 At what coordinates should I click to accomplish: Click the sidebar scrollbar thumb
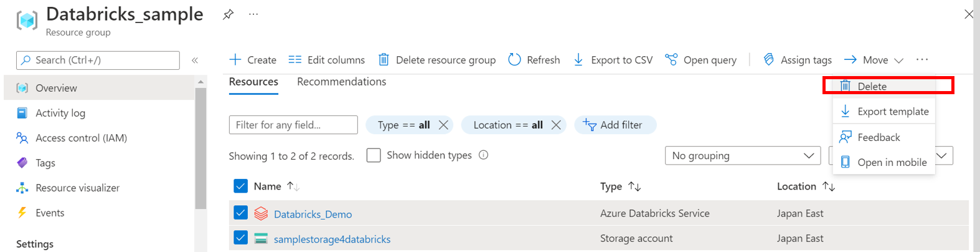[x=200, y=148]
